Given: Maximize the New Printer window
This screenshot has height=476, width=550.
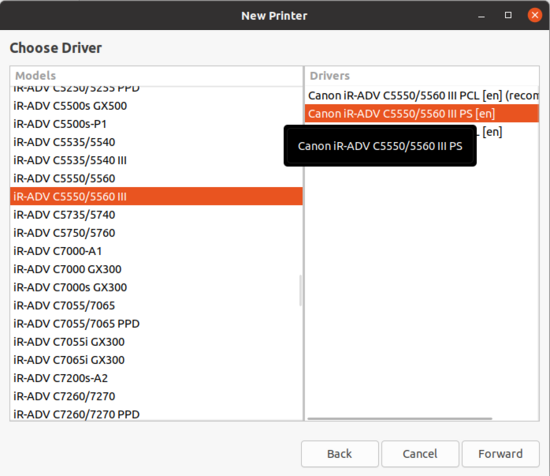Looking at the screenshot, I should (508, 15).
